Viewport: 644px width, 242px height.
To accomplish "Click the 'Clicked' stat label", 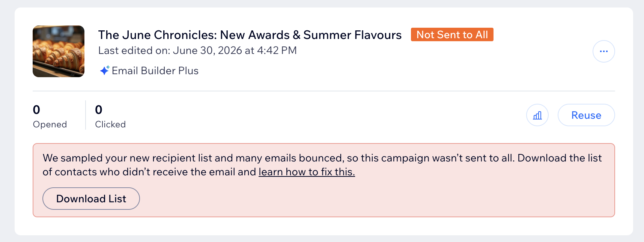I will click(x=110, y=124).
